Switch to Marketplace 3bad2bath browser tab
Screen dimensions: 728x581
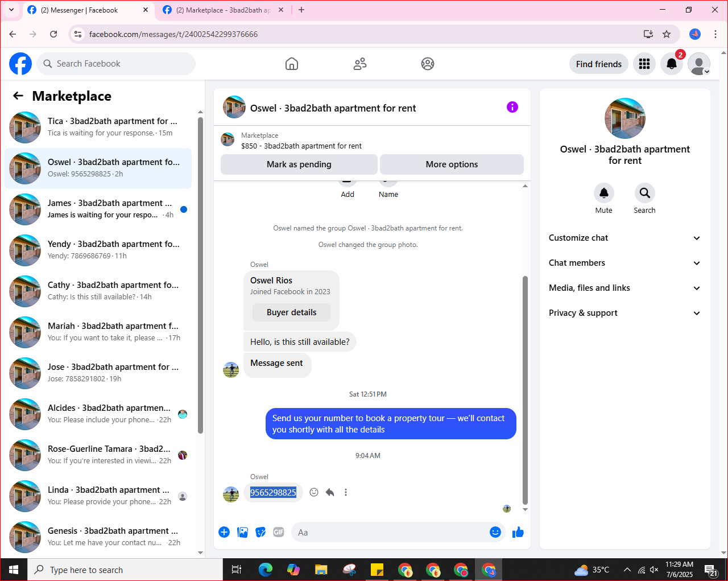click(223, 10)
